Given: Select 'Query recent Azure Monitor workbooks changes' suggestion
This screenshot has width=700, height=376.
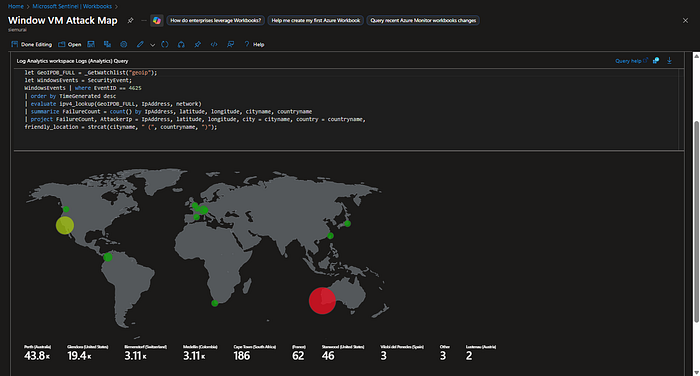Looking at the screenshot, I should (x=423, y=21).
